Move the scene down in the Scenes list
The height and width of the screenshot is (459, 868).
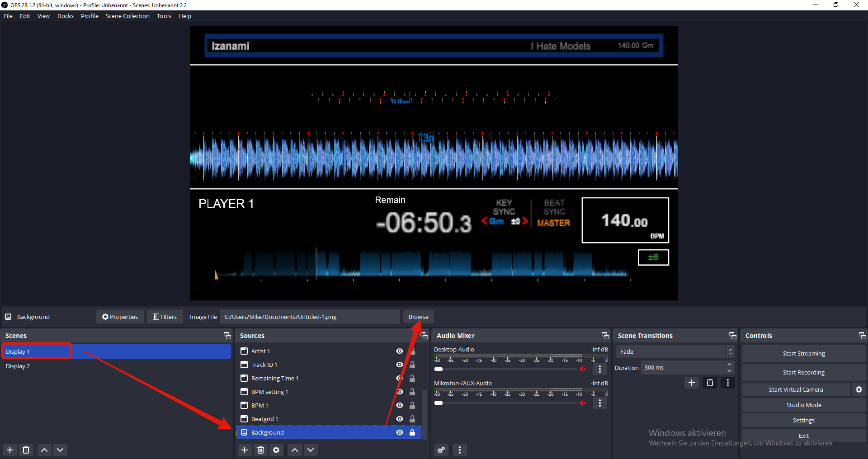coord(60,450)
